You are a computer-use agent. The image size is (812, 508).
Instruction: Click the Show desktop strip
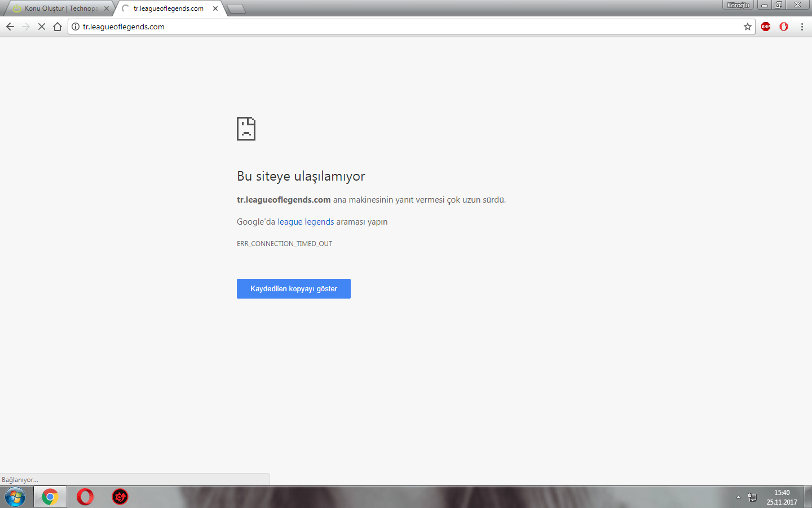[x=807, y=497]
